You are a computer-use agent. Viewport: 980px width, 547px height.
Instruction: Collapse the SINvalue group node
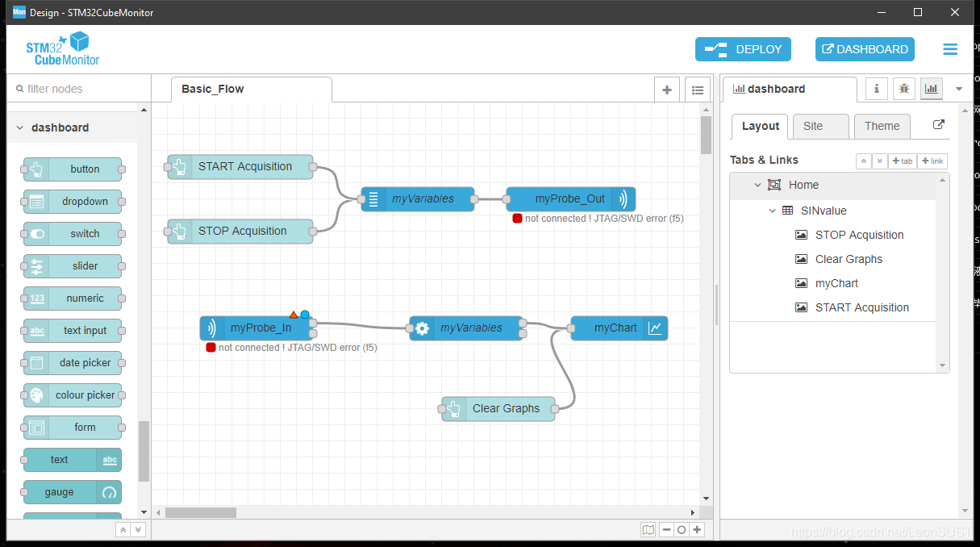[772, 211]
